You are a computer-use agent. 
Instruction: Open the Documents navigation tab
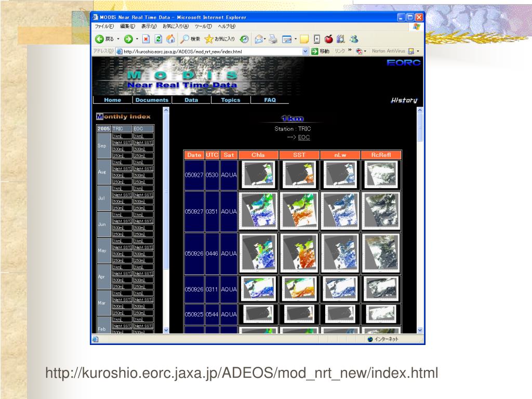tap(152, 100)
